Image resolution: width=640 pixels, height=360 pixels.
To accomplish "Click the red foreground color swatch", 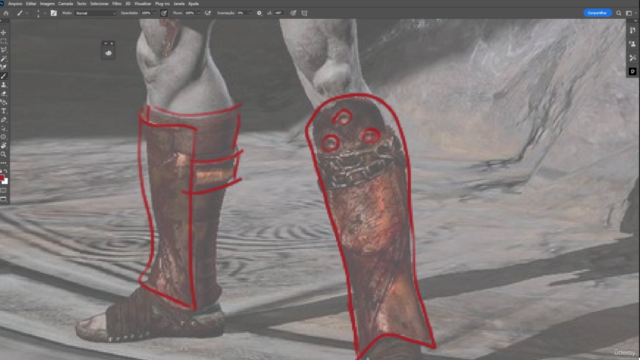I will click(2, 178).
